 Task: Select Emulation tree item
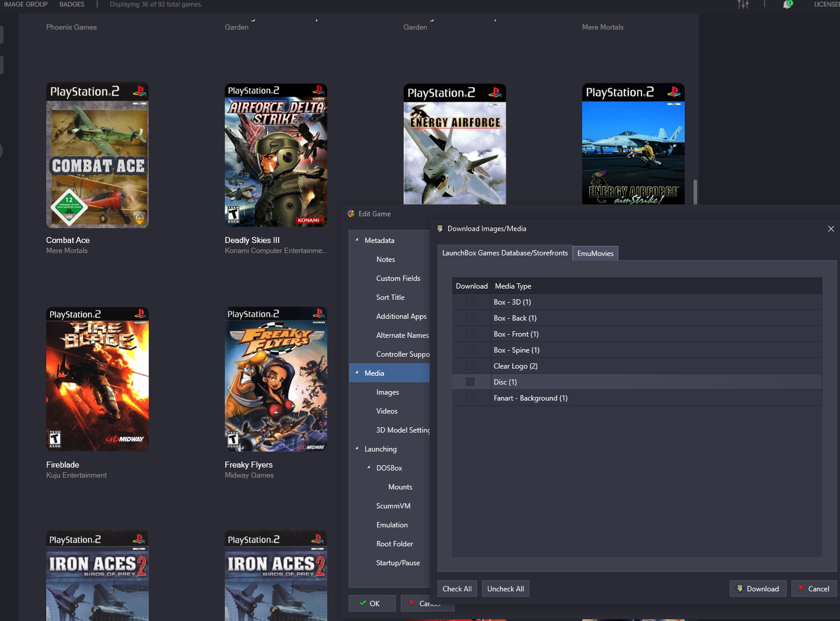pyautogui.click(x=392, y=525)
